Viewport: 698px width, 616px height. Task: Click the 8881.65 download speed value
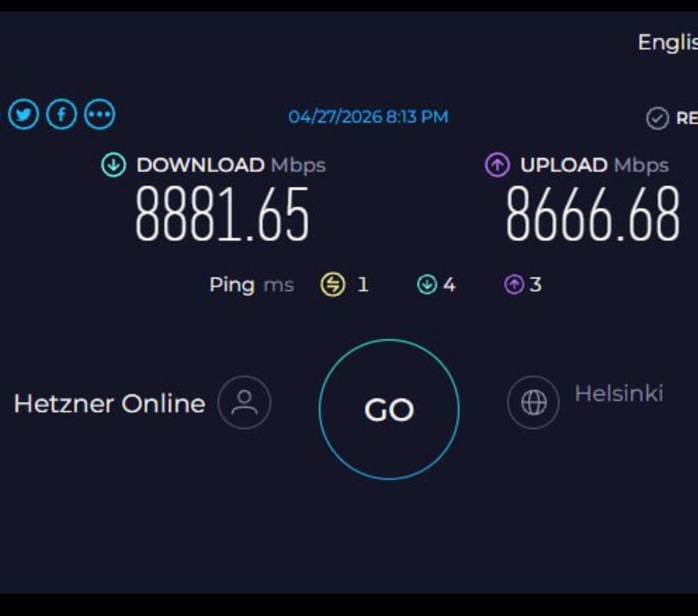coord(222,215)
